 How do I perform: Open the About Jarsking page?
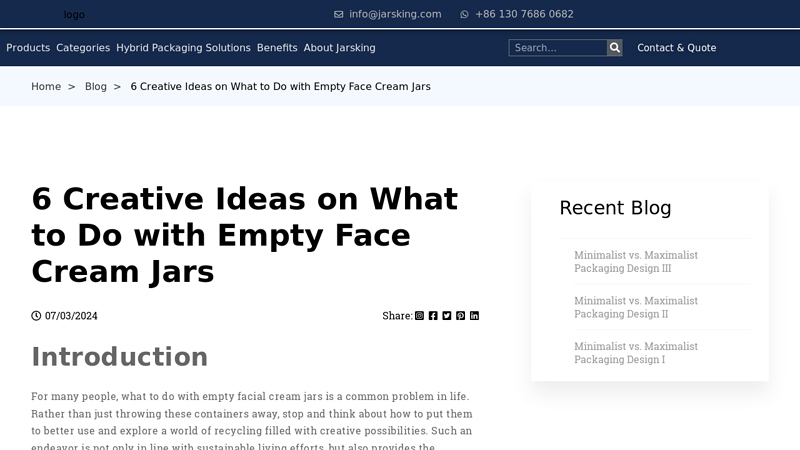pos(339,48)
